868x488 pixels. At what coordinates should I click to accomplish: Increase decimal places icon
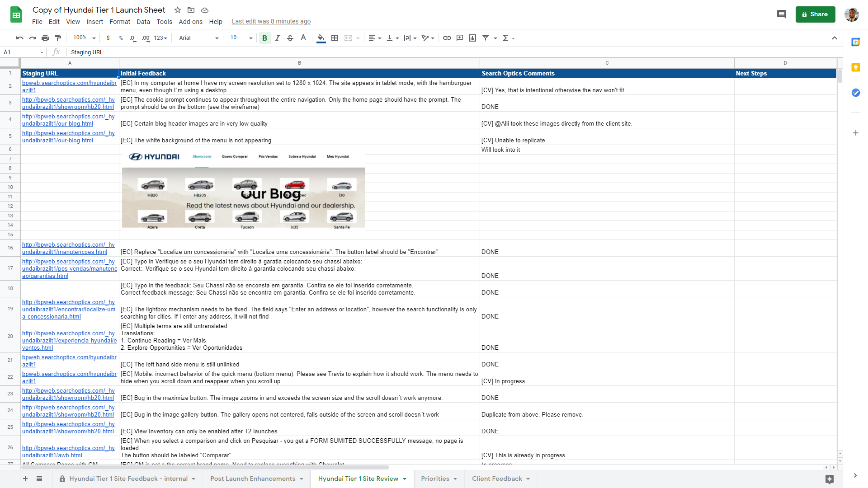tap(146, 38)
